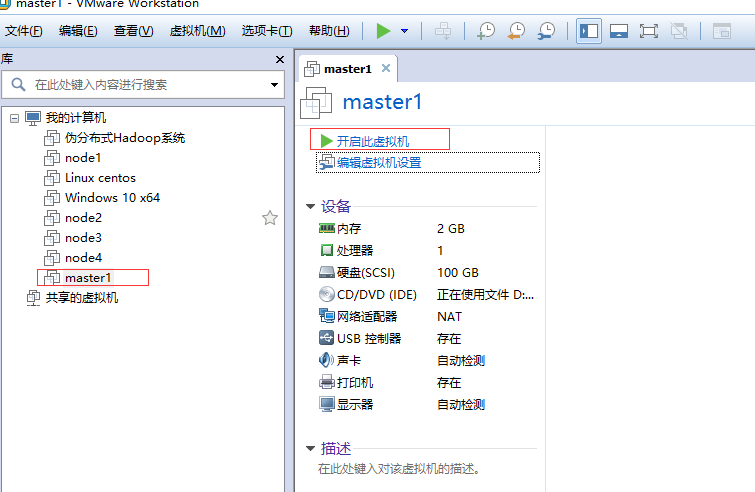This screenshot has height=492, width=755.
Task: Select the Linux centos virtual machine
Action: [x=100, y=178]
